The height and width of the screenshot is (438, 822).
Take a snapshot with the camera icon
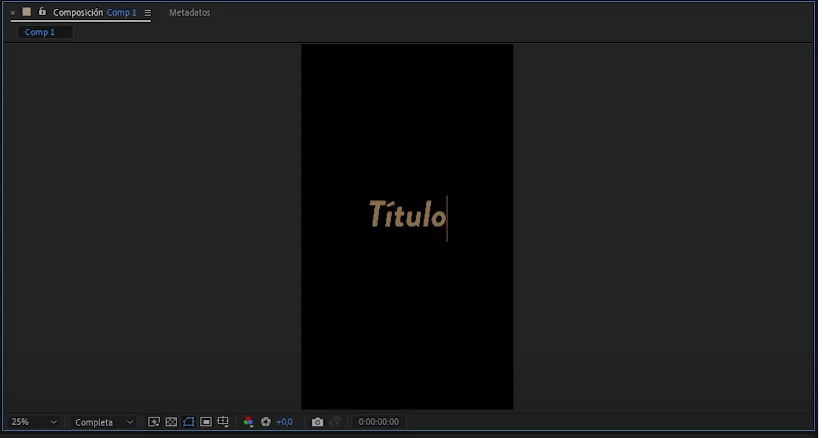click(317, 422)
